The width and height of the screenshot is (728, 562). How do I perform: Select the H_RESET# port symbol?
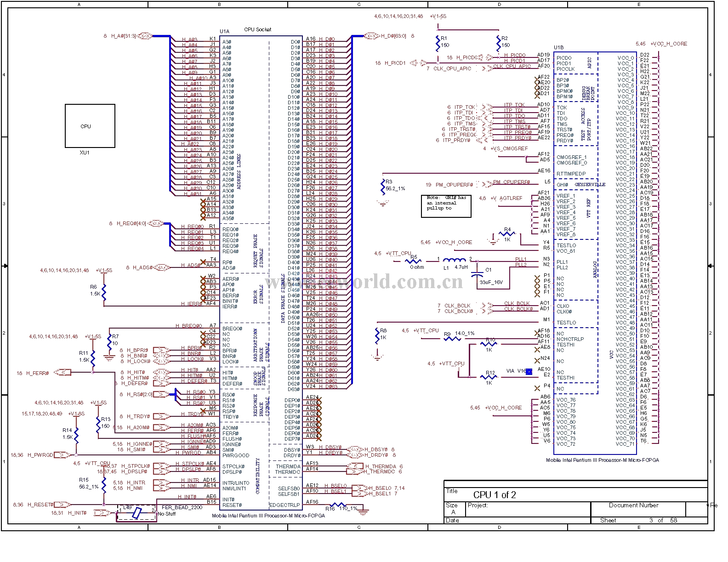63,505
